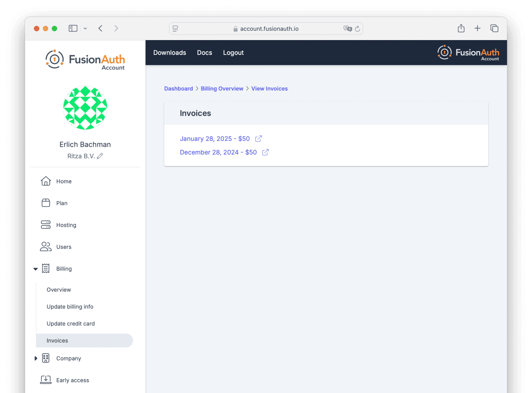Click the Home house icon in sidebar

click(x=46, y=181)
